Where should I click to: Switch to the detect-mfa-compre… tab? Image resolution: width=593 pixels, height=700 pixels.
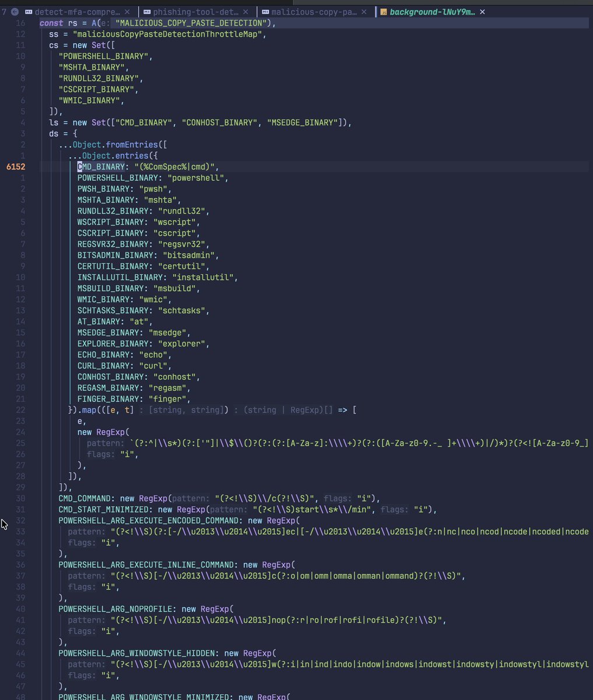coord(78,12)
